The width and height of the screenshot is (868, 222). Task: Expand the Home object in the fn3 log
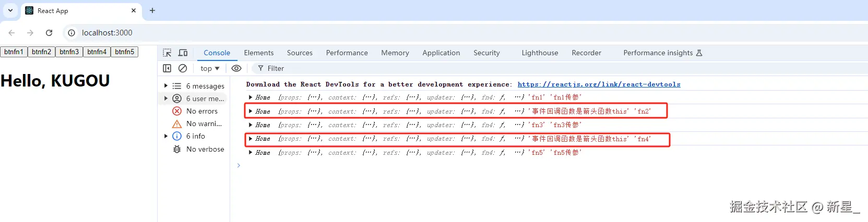(251, 125)
